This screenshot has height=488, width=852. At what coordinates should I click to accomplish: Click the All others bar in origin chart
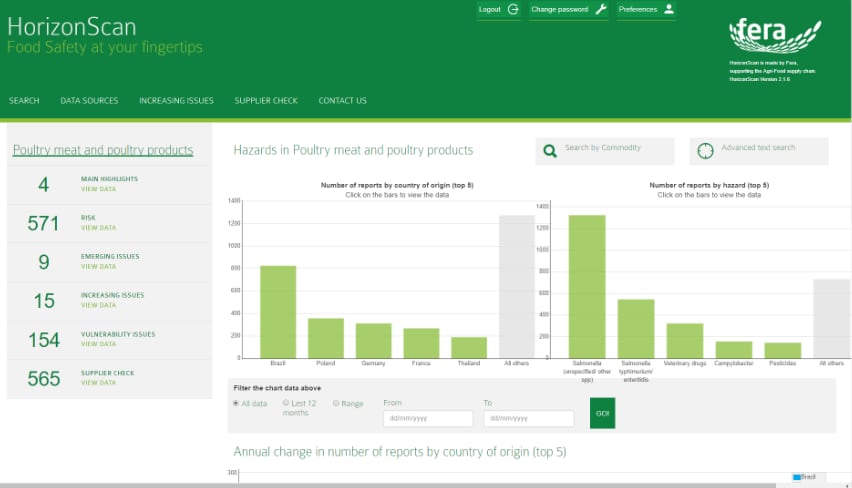point(517,287)
